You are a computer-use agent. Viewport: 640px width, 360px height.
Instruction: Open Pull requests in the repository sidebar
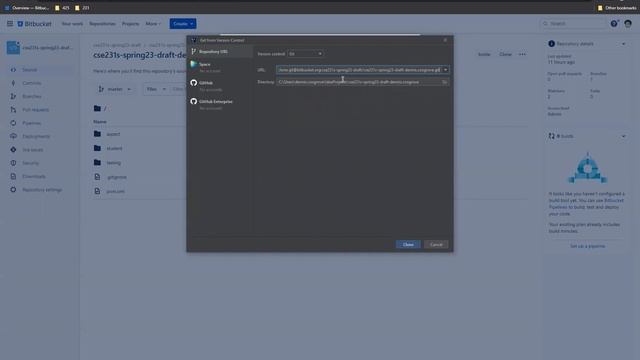pos(36,110)
